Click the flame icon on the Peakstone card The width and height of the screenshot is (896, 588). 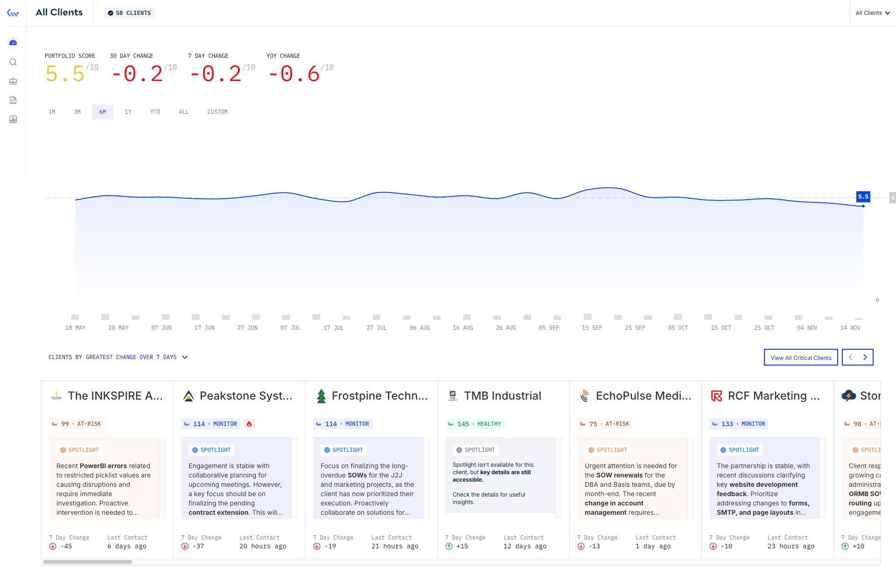pos(250,424)
